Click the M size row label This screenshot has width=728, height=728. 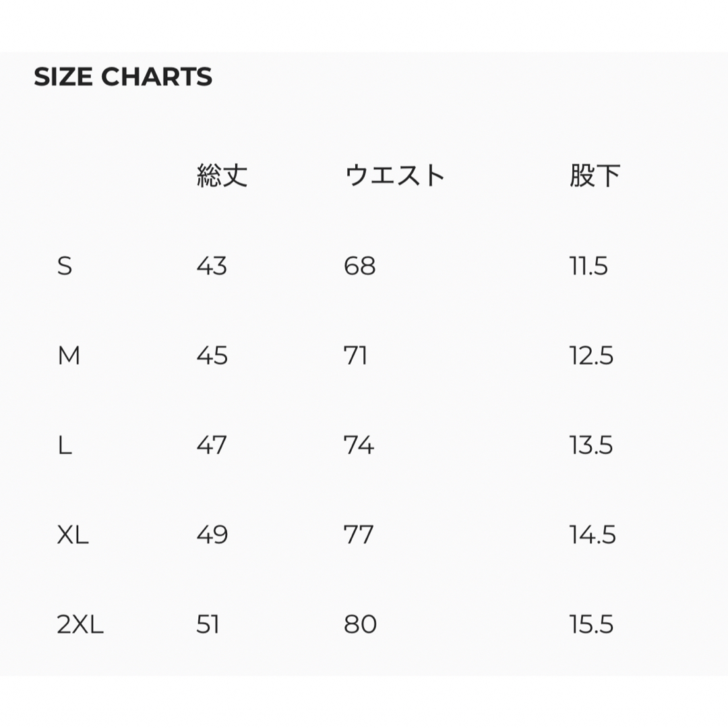69,356
